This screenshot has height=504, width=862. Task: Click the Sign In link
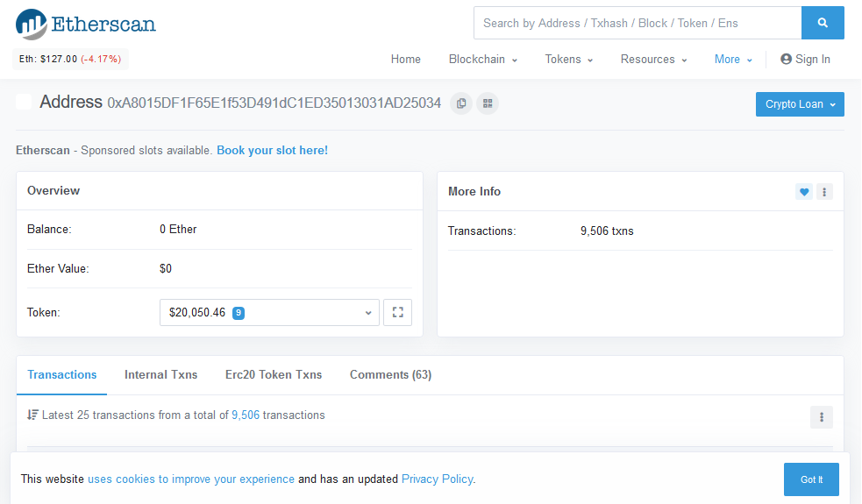pos(805,60)
